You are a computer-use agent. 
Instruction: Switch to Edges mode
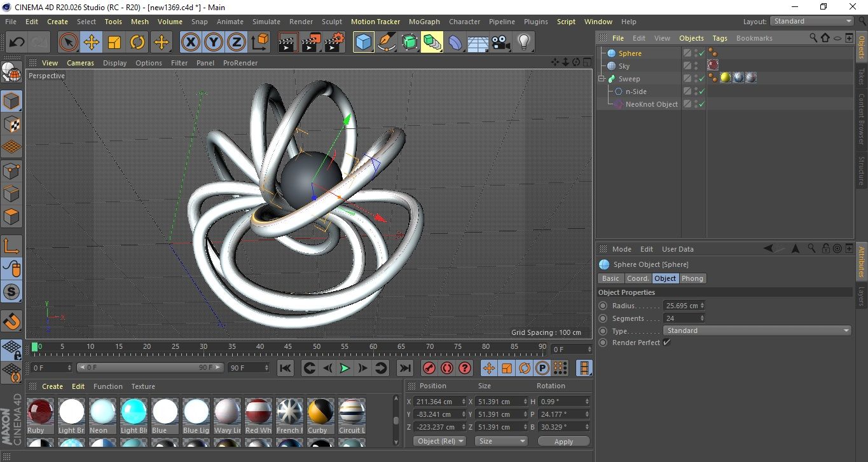(x=11, y=193)
